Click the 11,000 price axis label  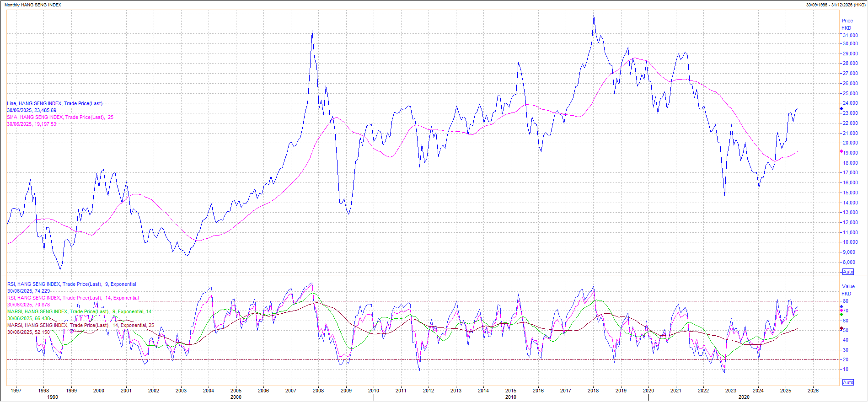click(850, 232)
